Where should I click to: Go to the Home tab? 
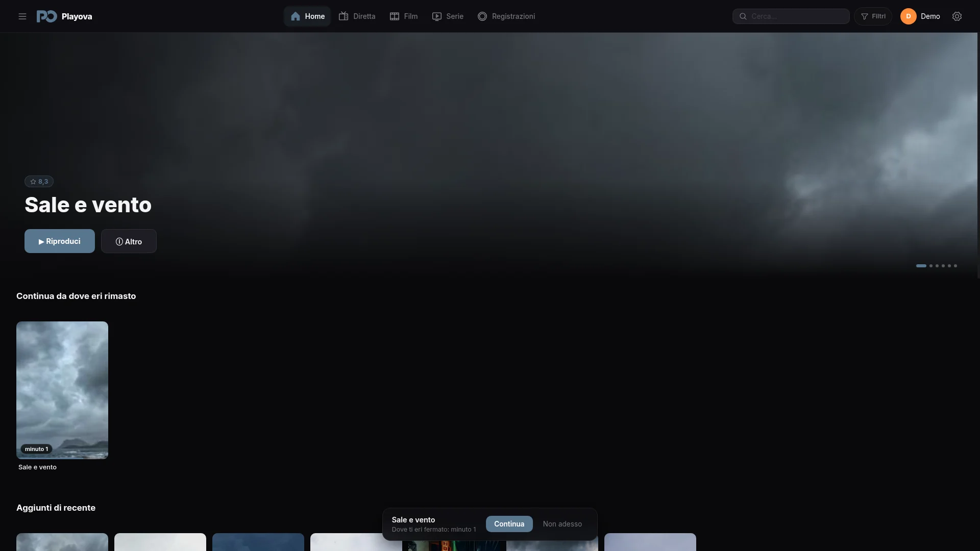(308, 16)
